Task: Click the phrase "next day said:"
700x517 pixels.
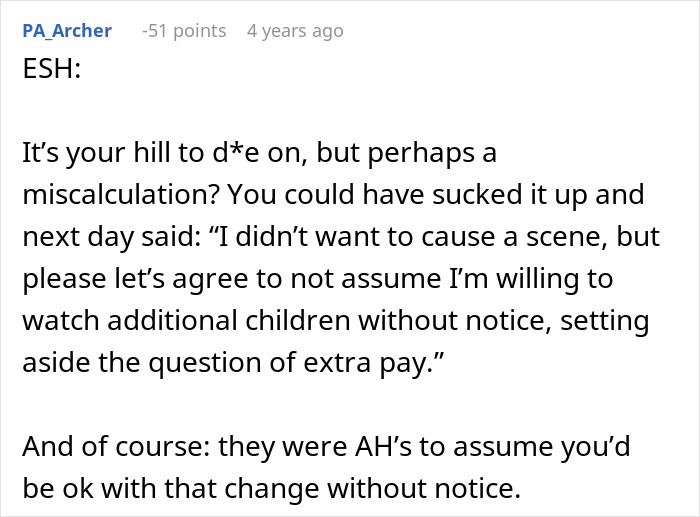Action: tap(112, 237)
